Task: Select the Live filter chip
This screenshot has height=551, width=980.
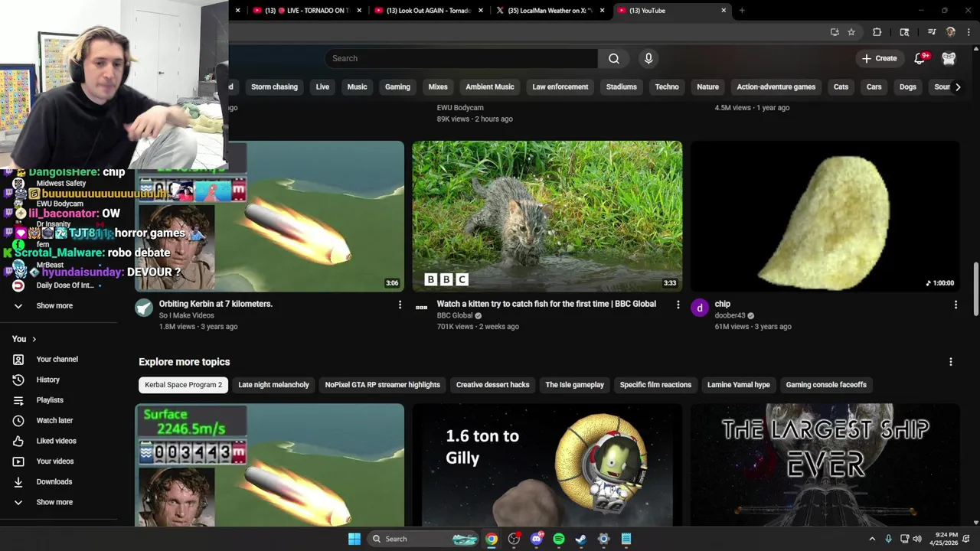Action: click(x=322, y=86)
